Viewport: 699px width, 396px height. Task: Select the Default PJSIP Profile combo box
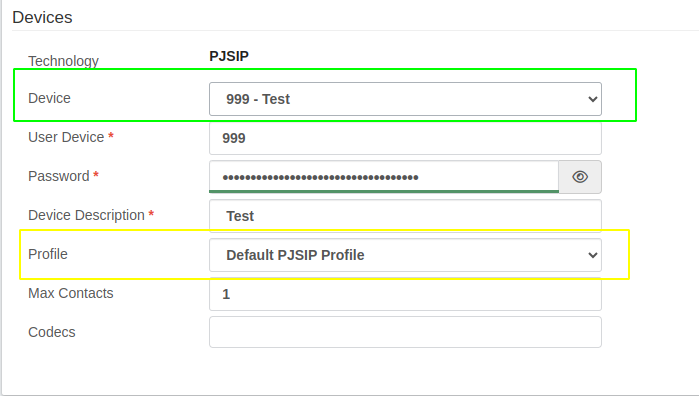pyautogui.click(x=405, y=255)
